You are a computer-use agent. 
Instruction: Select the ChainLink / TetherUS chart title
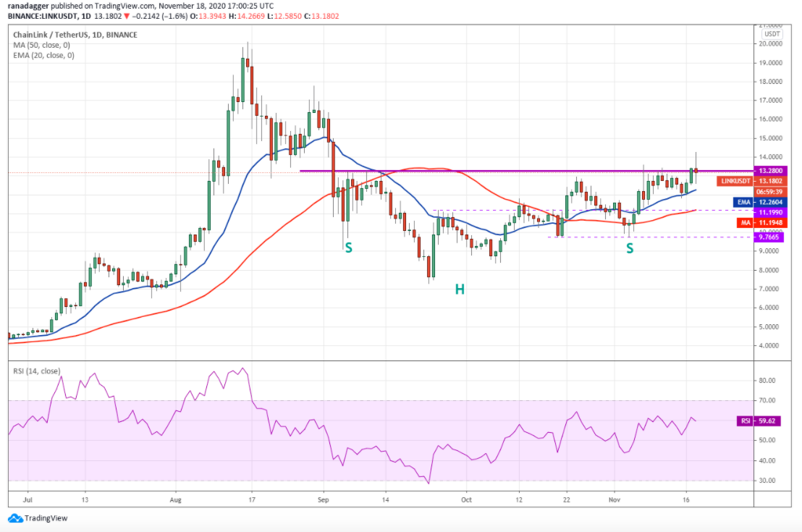pos(75,35)
